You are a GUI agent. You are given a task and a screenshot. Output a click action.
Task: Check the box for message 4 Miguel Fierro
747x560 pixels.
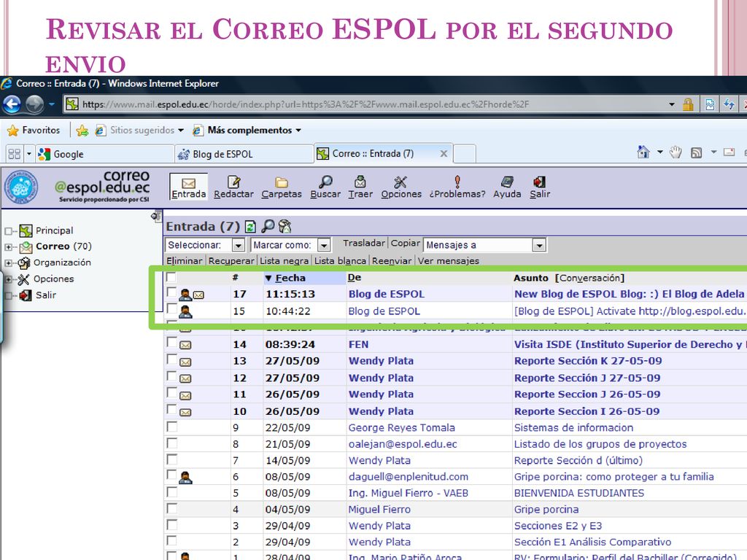coord(172,508)
